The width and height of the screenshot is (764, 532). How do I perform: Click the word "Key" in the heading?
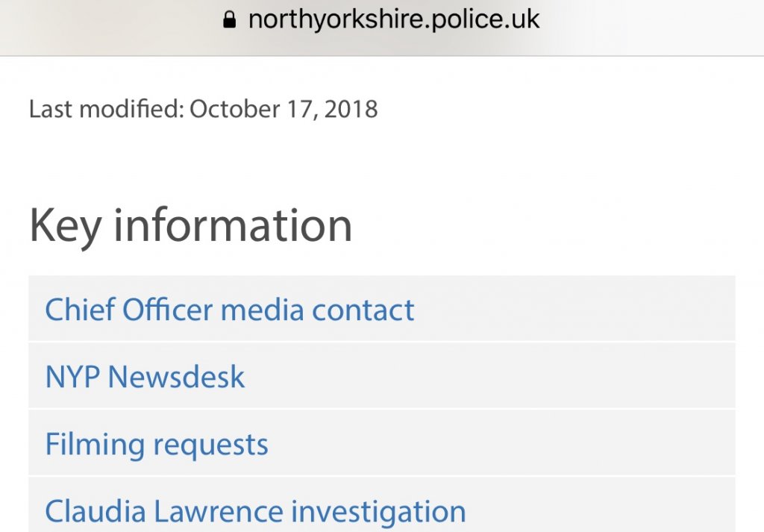[x=64, y=225]
